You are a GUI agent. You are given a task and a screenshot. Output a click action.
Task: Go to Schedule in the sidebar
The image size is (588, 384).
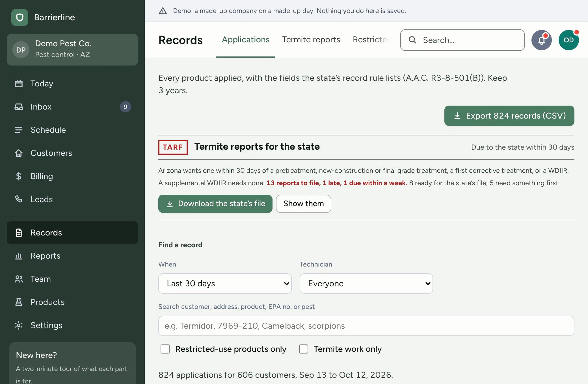pyautogui.click(x=72, y=130)
